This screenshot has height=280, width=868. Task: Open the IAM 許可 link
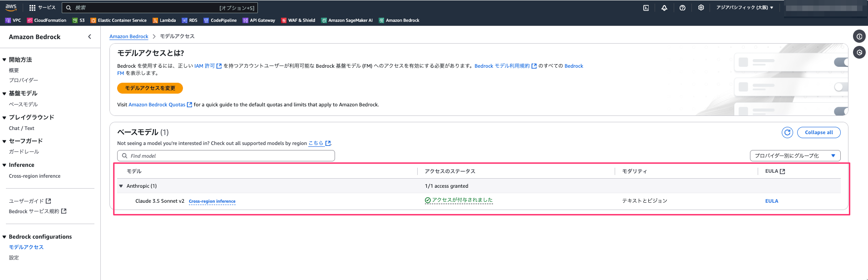[208, 66]
